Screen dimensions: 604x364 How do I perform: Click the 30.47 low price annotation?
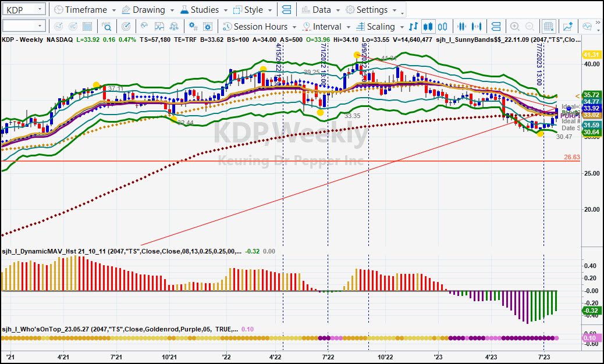point(564,137)
